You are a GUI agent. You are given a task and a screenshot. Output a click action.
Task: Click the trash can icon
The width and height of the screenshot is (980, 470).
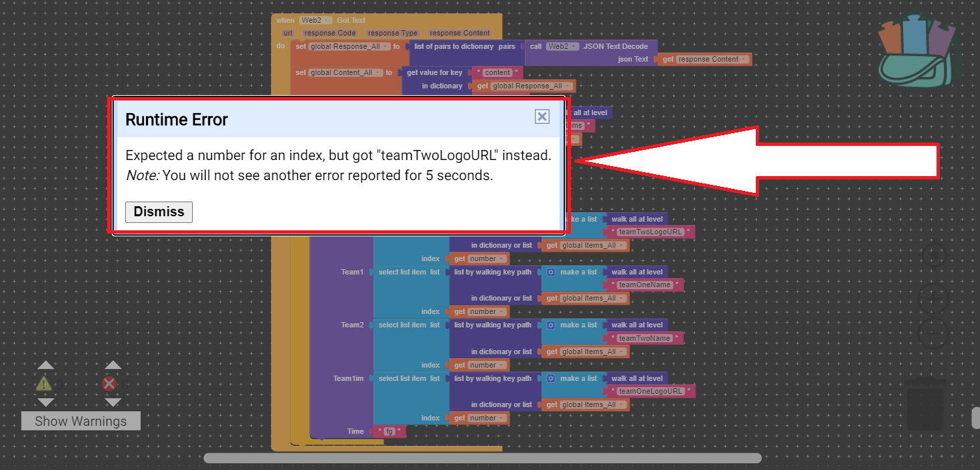point(925,404)
